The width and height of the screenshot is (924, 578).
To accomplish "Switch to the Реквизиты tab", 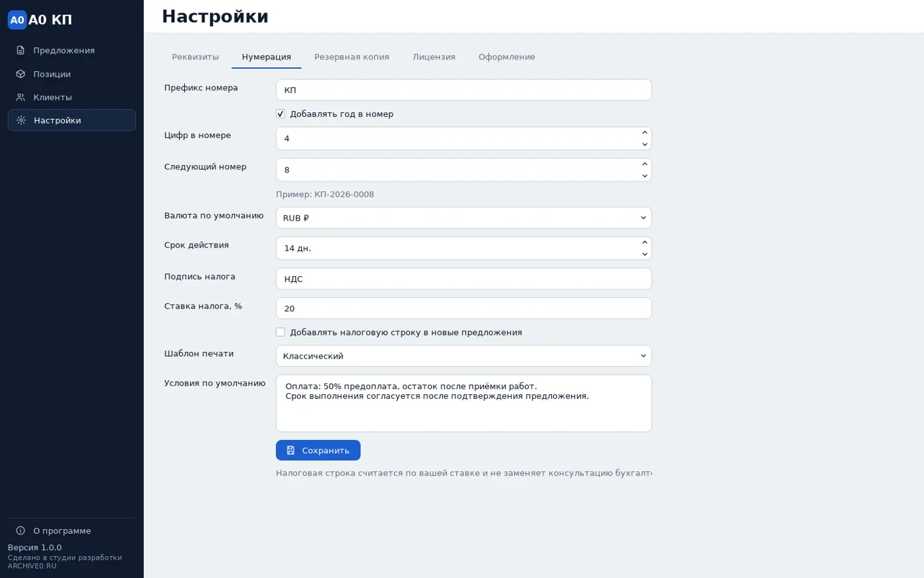I will point(195,57).
